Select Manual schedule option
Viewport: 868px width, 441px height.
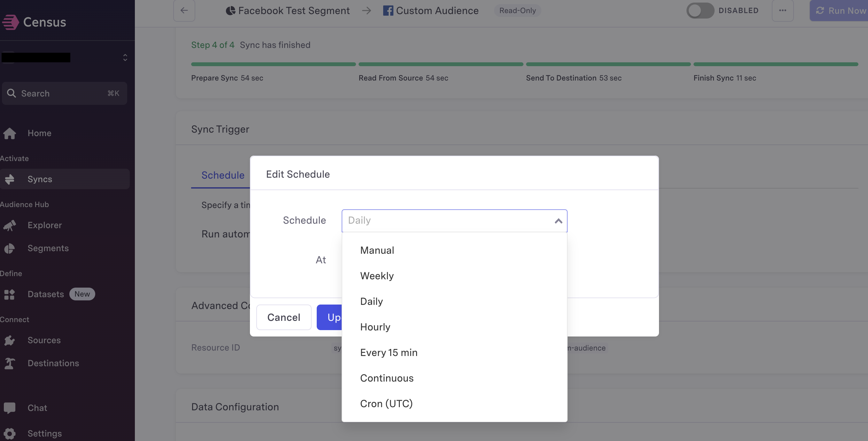click(454, 250)
